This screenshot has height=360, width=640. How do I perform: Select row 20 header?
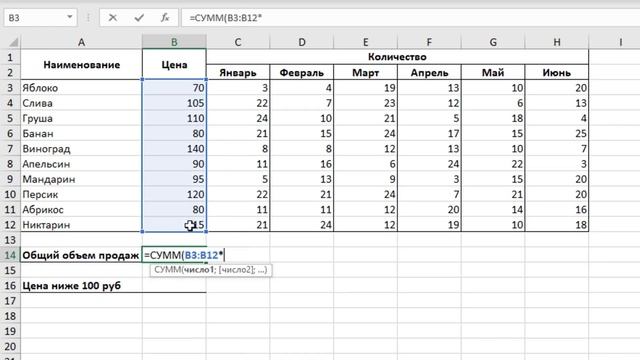[10, 347]
